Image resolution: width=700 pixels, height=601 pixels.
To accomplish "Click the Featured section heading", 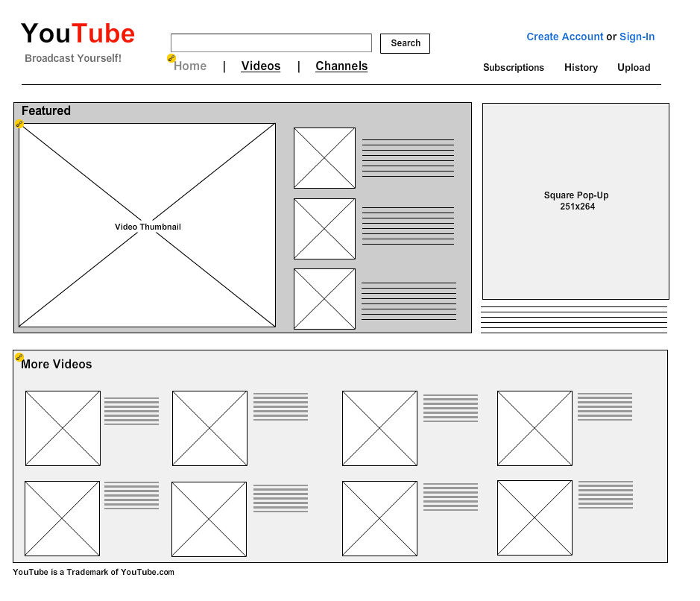I will tap(46, 111).
